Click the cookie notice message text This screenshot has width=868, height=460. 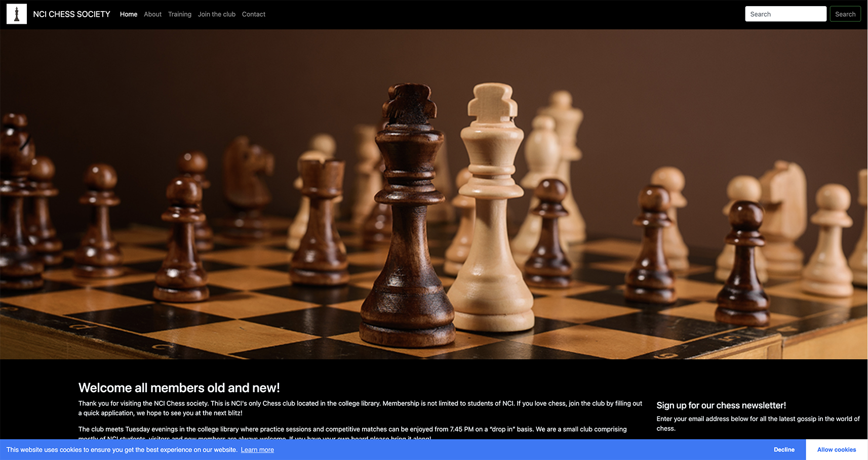(122, 450)
